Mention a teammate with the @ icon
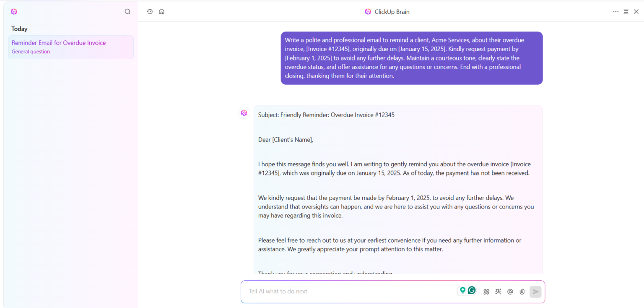This screenshot has height=308, width=644. 510,291
